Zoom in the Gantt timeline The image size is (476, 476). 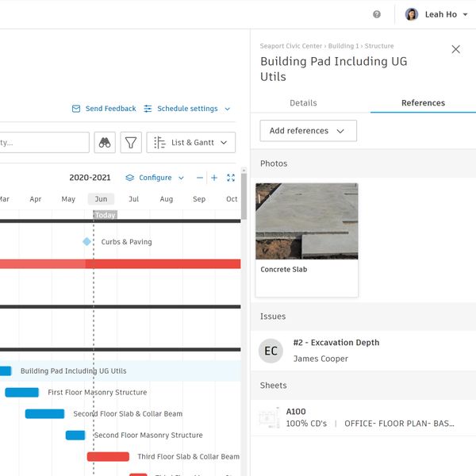[214, 178]
